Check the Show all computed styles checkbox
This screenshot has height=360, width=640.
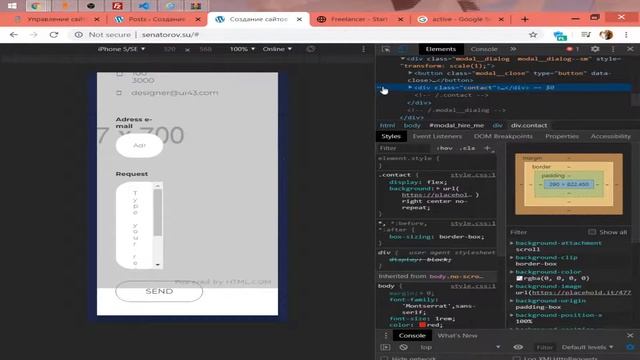(x=592, y=232)
